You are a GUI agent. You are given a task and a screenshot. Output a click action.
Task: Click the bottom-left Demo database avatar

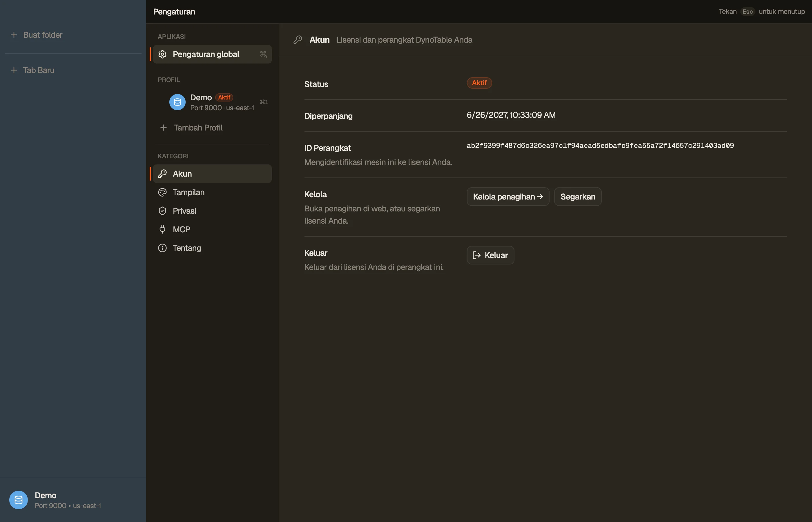[x=19, y=500]
